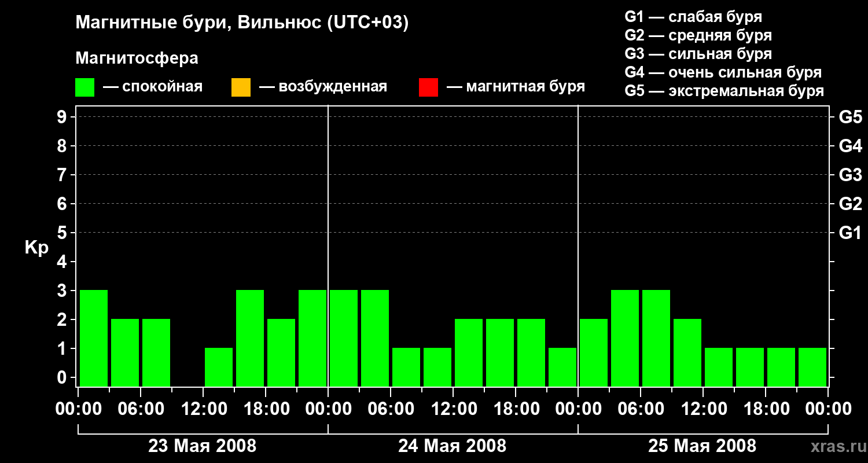Click the 25 May 12:00–15:00 Kp bar
This screenshot has height=463, width=868.
tap(719, 367)
